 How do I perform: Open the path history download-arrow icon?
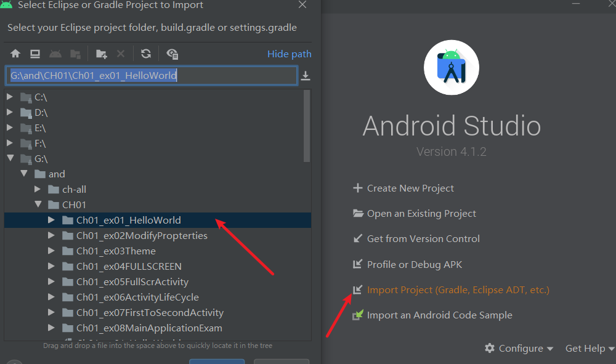[x=306, y=76]
